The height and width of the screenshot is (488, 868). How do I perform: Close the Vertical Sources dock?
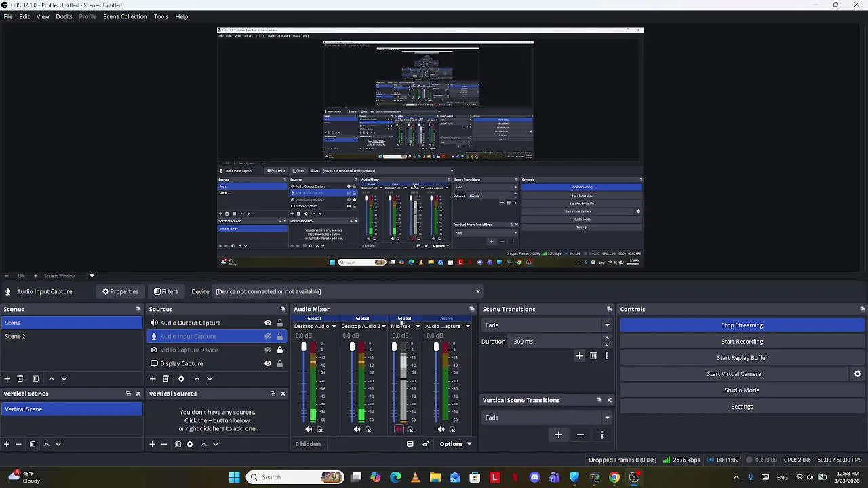click(283, 394)
